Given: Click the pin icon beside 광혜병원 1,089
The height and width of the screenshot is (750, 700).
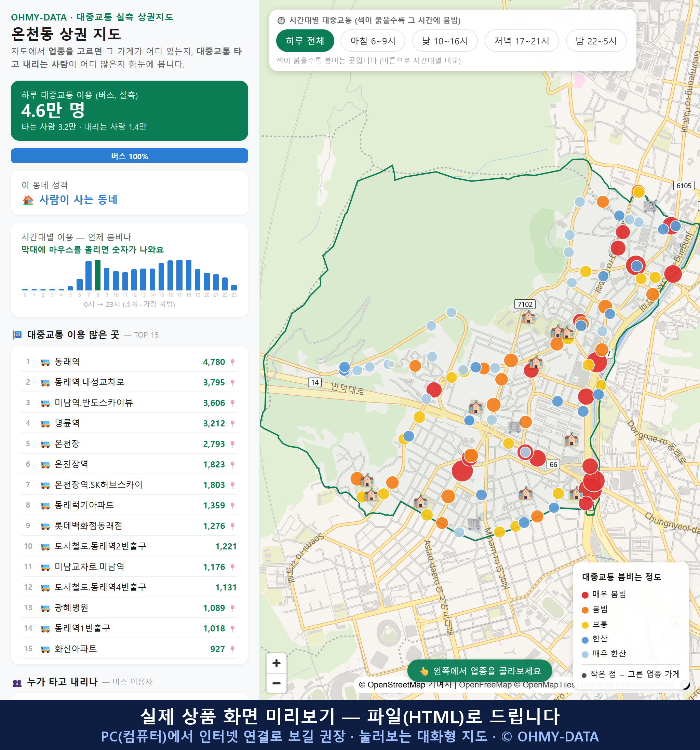Looking at the screenshot, I should tap(232, 608).
